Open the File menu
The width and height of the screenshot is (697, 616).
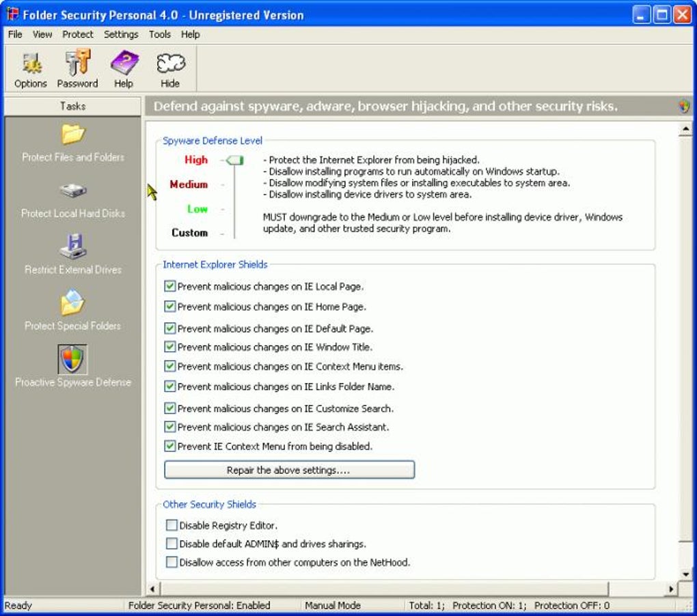coord(15,34)
